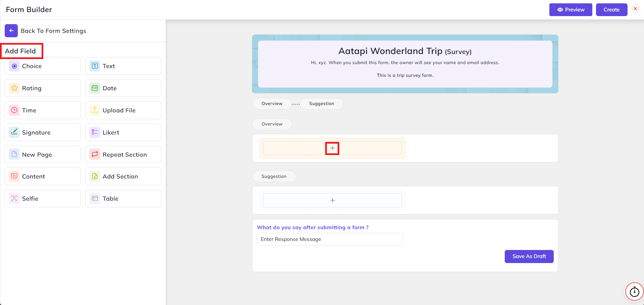This screenshot has width=644, height=305.
Task: Click the Form Builder title
Action: click(x=29, y=10)
